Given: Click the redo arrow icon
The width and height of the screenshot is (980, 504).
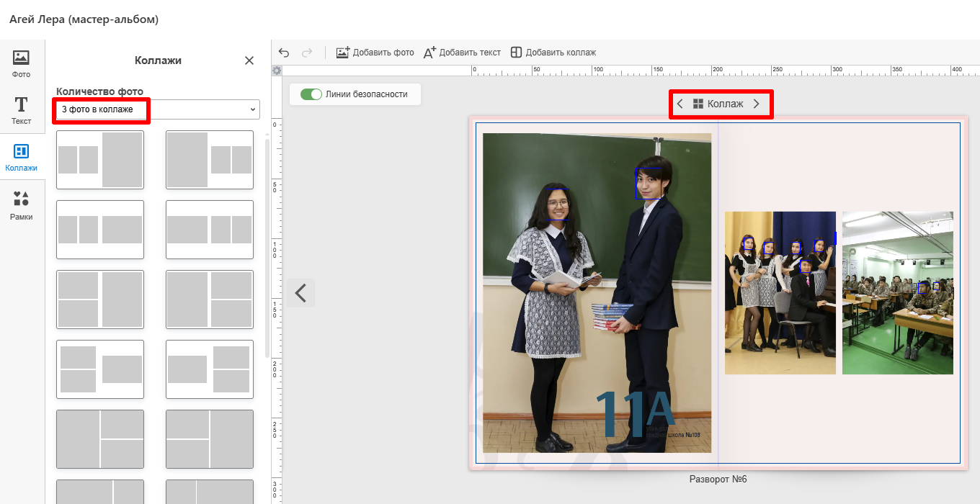Looking at the screenshot, I should click(307, 53).
